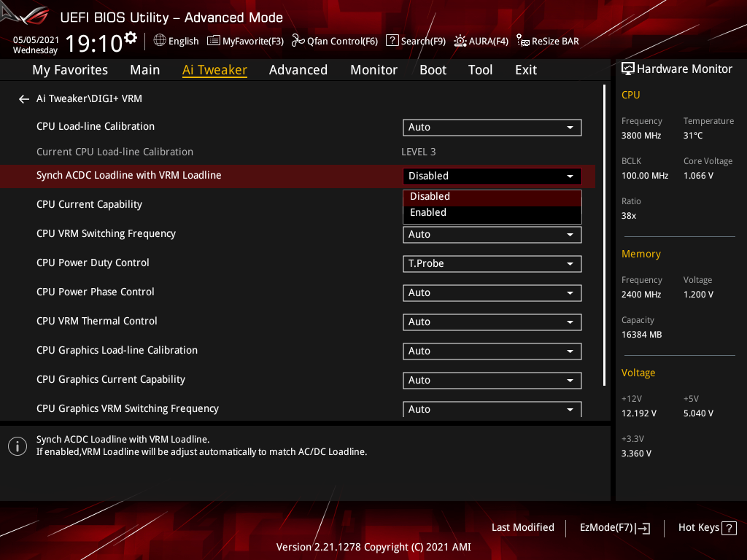Click the 1.066 V core voltage value
This screenshot has height=560, width=747.
coord(698,176)
